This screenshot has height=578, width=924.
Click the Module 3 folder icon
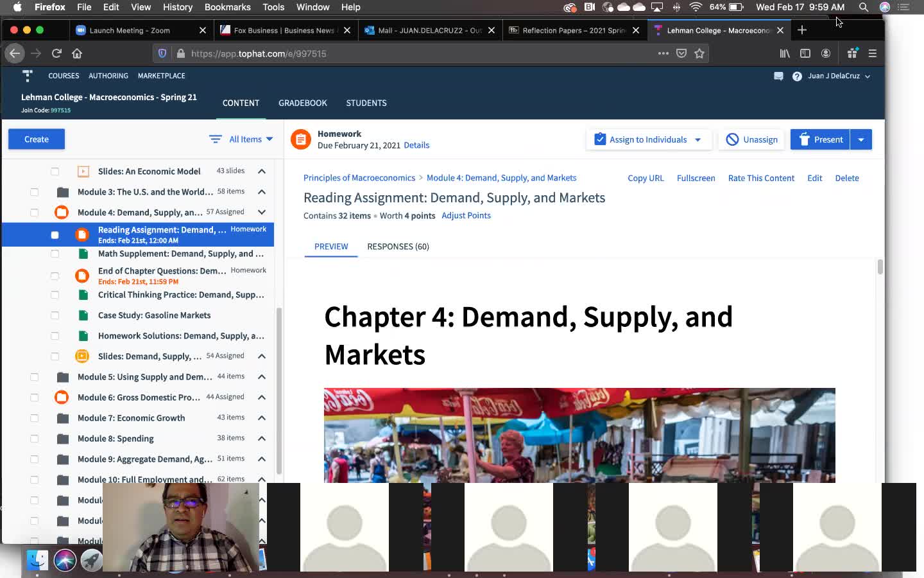(62, 192)
